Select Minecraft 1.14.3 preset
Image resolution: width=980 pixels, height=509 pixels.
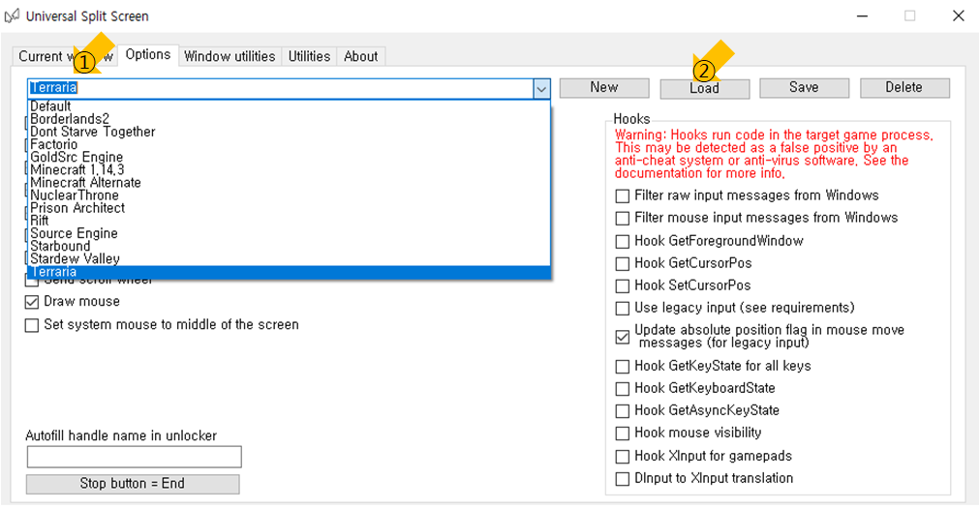pos(289,170)
